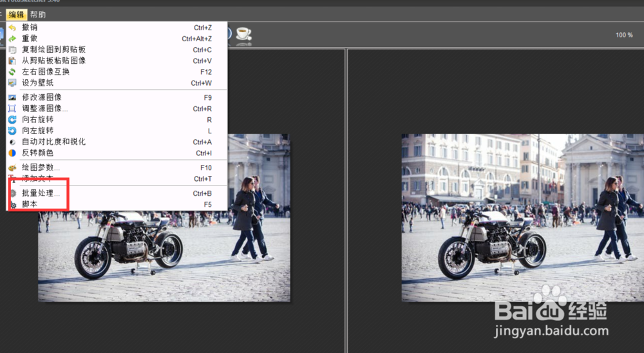Click the crop icon beside 调整源图像
This screenshot has height=353, width=644.
tap(12, 108)
